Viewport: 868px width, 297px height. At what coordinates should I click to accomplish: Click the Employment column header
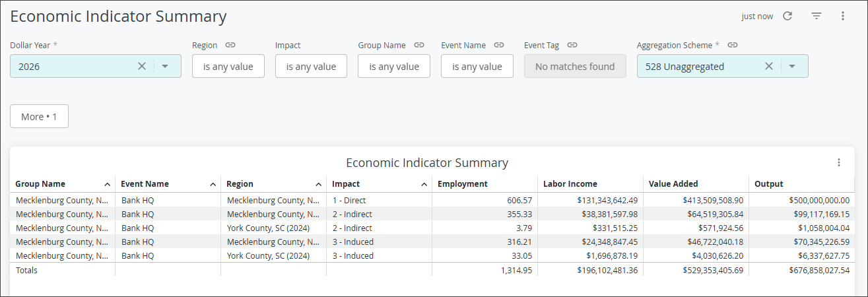coord(484,184)
